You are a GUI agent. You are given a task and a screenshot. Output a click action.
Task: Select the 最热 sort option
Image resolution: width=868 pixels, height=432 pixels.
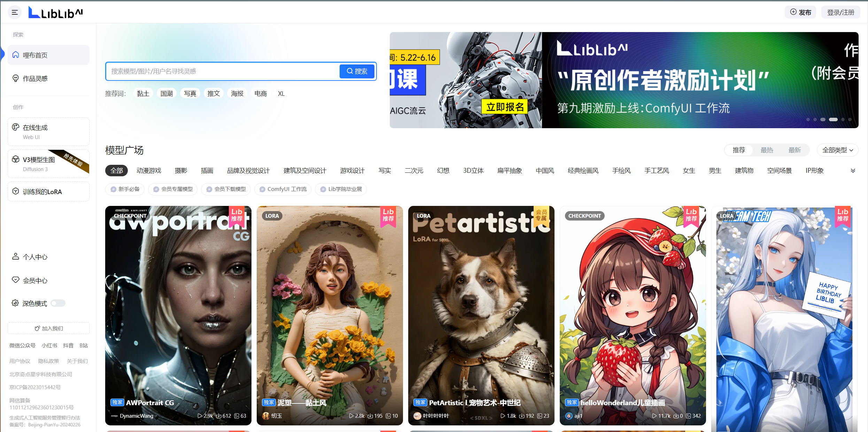[x=767, y=150]
